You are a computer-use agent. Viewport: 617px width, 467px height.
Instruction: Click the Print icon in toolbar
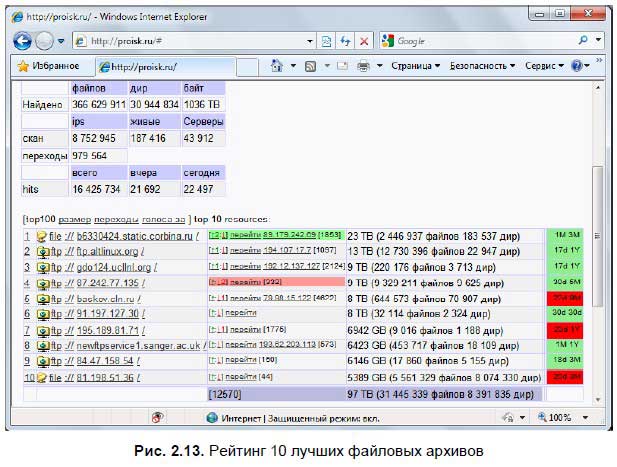[x=364, y=66]
